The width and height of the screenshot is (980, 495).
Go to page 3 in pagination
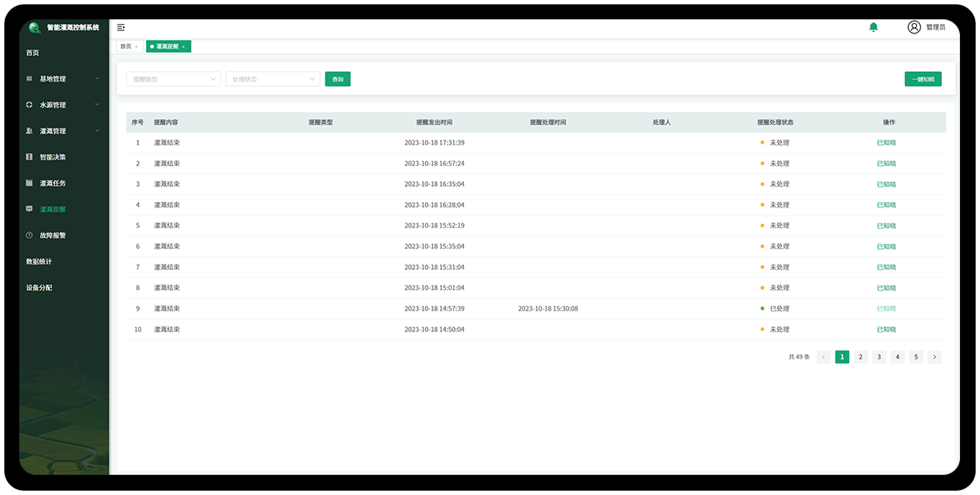879,357
